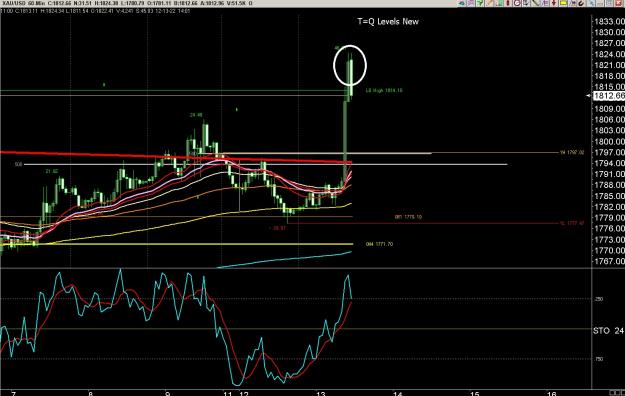
Task: Click 1809.00 on the price axis
Action: [x=609, y=109]
